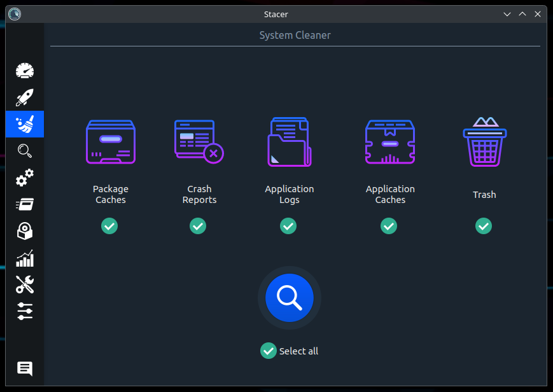Viewport: 553px width, 392px height.
Task: Maximize the Stacer window
Action: click(x=522, y=14)
